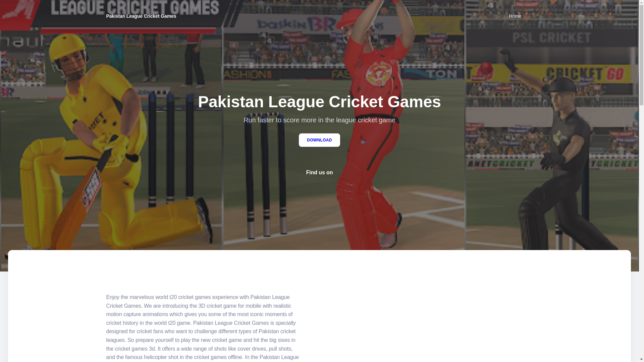The width and height of the screenshot is (644, 362).
Task: Click the vertical page scrollbar
Action: pyautogui.click(x=641, y=181)
